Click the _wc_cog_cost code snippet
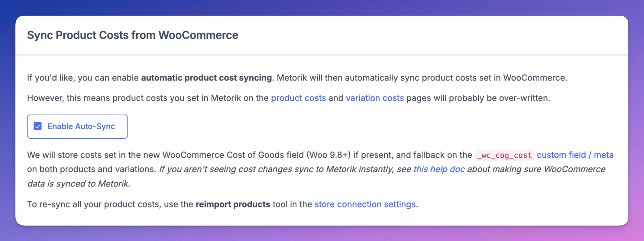644x241 pixels. pos(504,155)
